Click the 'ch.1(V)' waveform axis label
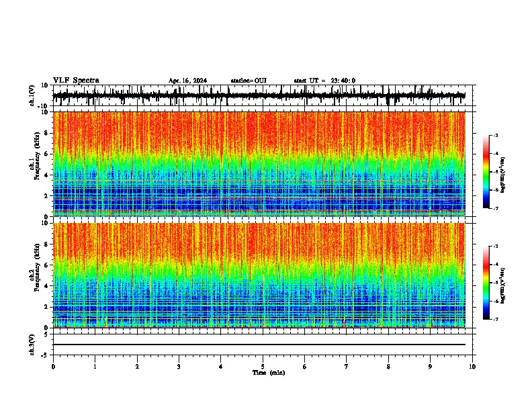Viewport: 532px width, 411px height. pyautogui.click(x=32, y=95)
